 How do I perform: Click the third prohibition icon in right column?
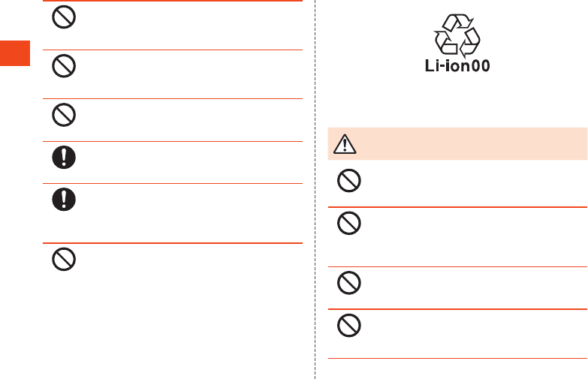349,282
